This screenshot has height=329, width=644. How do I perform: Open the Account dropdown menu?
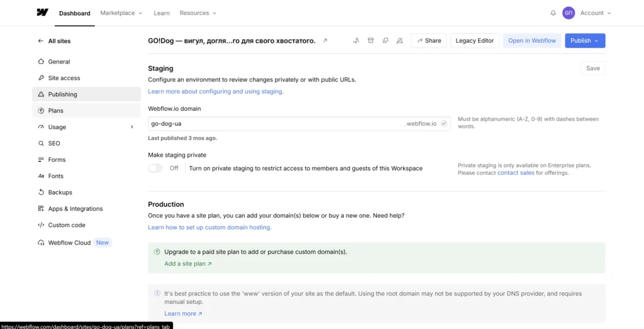click(x=595, y=13)
